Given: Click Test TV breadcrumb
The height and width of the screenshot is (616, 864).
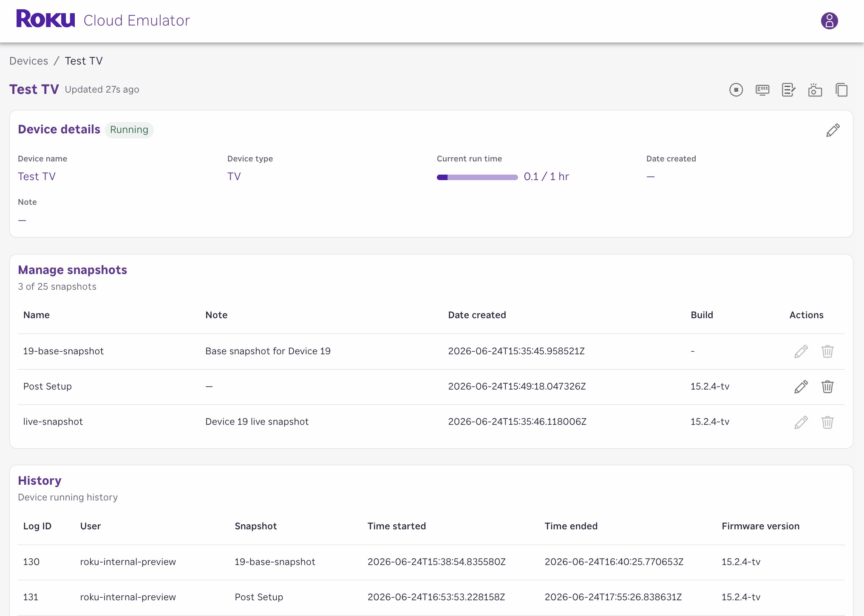Looking at the screenshot, I should point(84,61).
